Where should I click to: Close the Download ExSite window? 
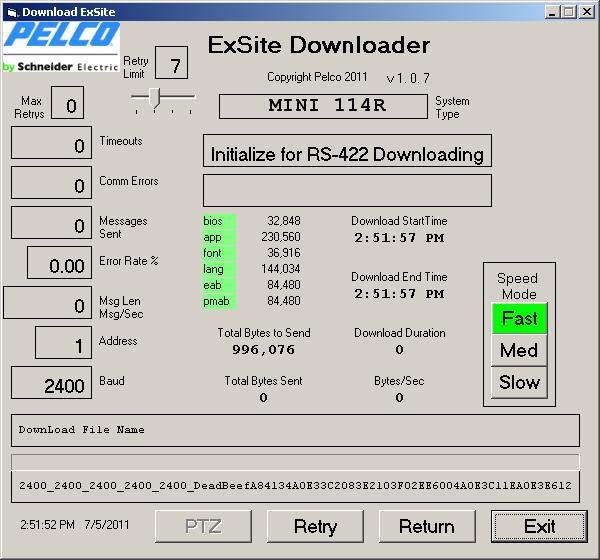pyautogui.click(x=586, y=12)
